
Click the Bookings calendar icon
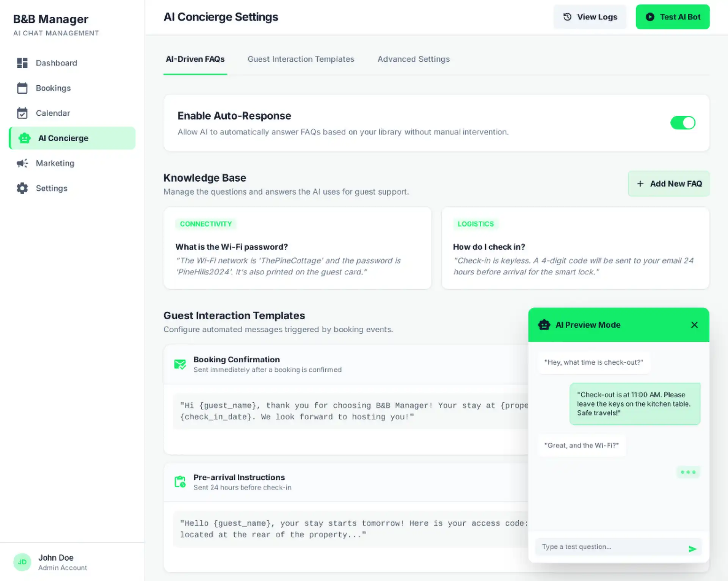coord(22,88)
